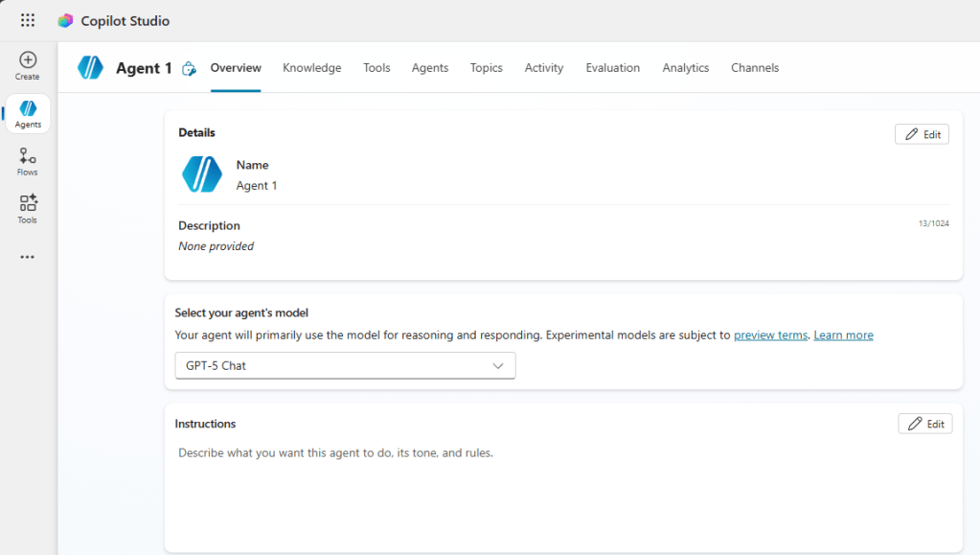Screen dimensions: 980x555
Task: Open the Analytics tab
Action: pos(685,68)
